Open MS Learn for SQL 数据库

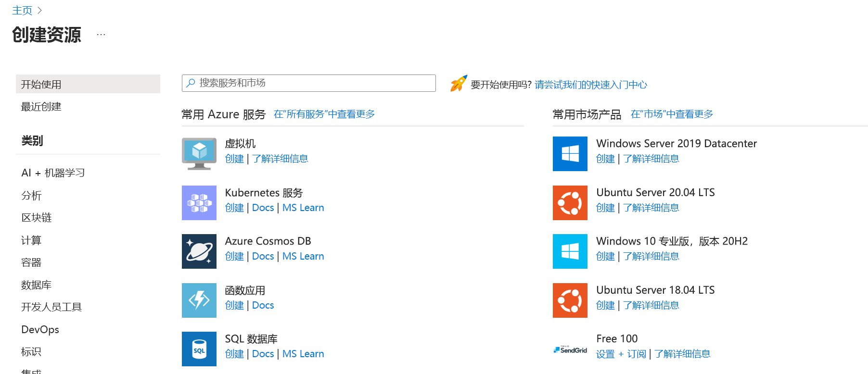[x=303, y=354]
